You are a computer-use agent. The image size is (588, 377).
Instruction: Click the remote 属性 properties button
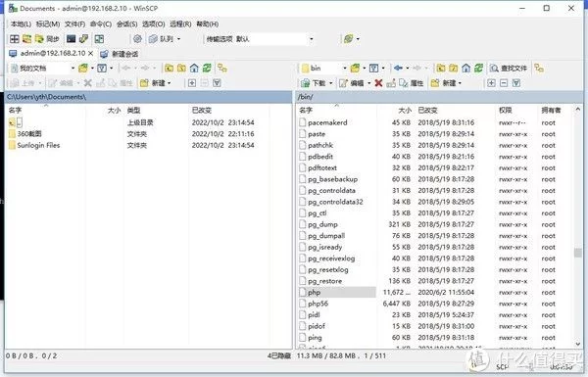pyautogui.click(x=412, y=83)
